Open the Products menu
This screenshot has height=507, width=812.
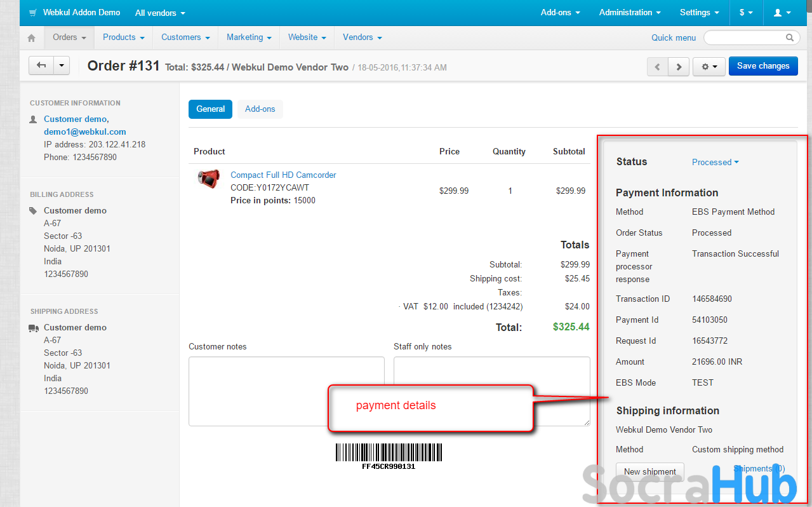(123, 37)
